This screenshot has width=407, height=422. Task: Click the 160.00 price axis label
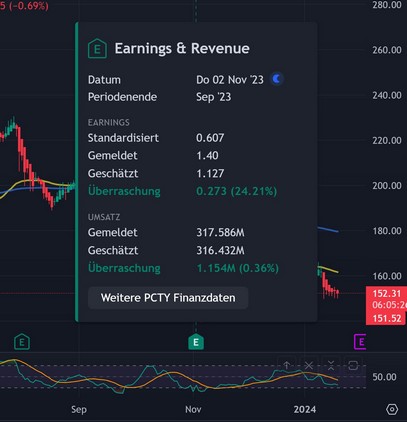click(x=387, y=276)
